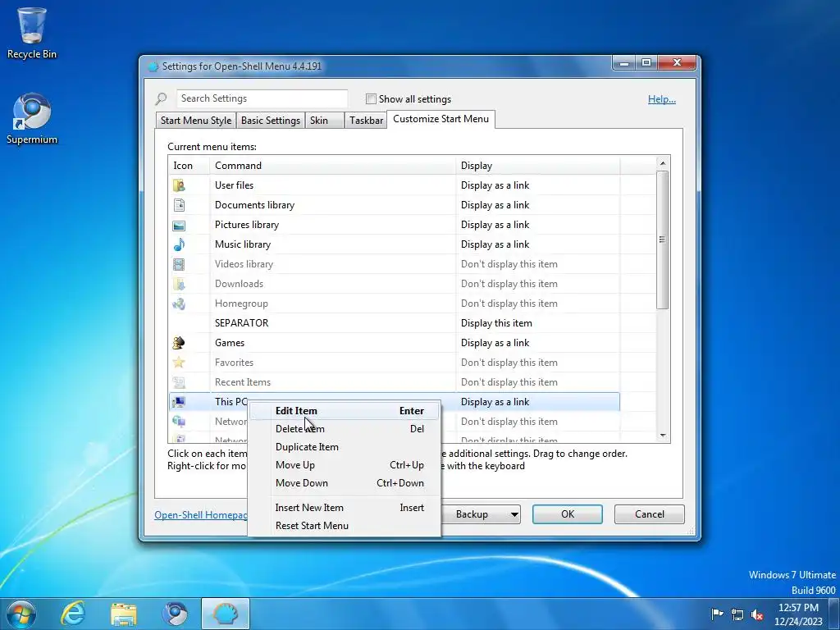Open the Recycle Bin desktop icon
This screenshot has width=840, height=630.
click(32, 32)
